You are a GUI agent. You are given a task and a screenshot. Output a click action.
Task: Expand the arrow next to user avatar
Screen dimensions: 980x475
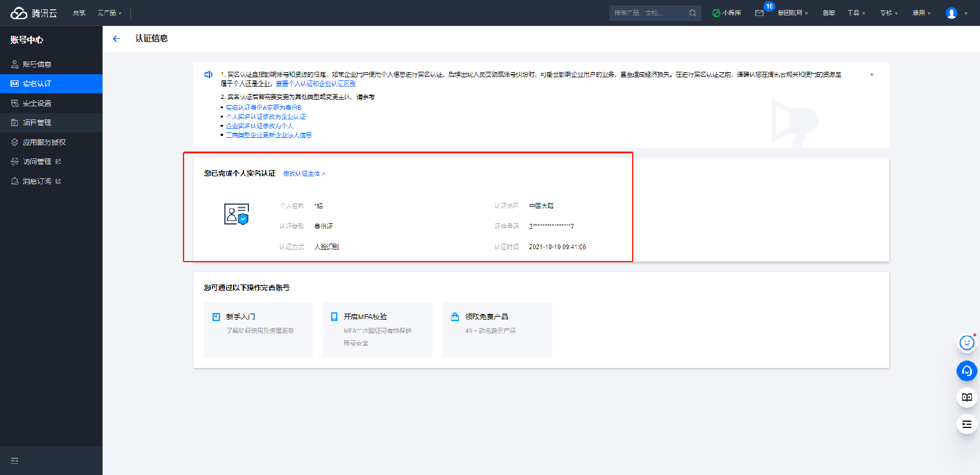[x=966, y=14]
